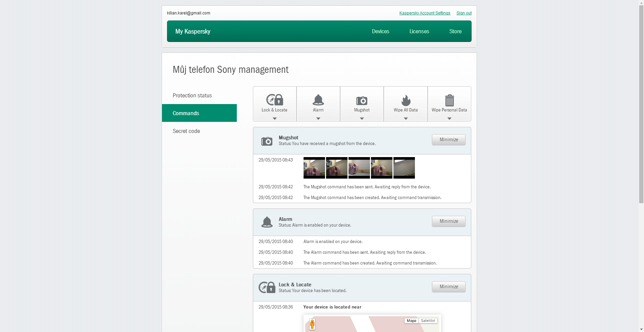Click bell icon in Alarm panel header
The image size is (644, 332).
click(267, 222)
